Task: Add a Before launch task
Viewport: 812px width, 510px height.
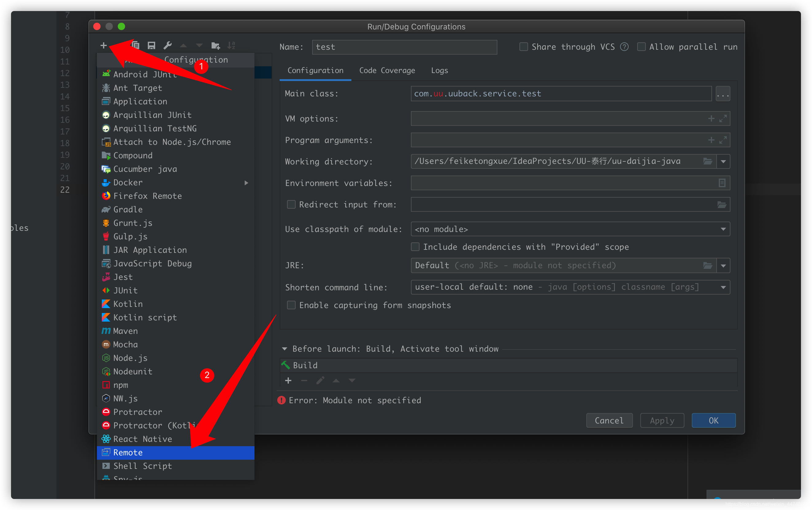Action: (288, 381)
